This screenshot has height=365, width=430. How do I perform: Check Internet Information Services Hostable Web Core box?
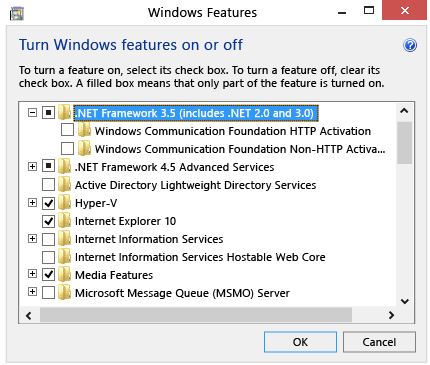[48, 257]
